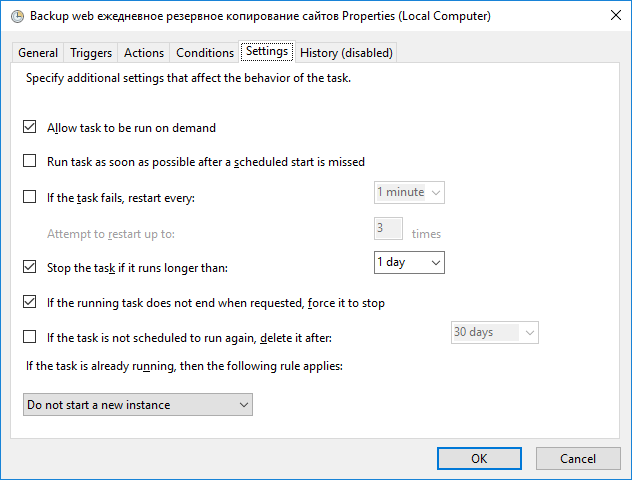Dismiss dialog with the Cancel button
This screenshot has height=480, width=632.
pyautogui.click(x=578, y=459)
